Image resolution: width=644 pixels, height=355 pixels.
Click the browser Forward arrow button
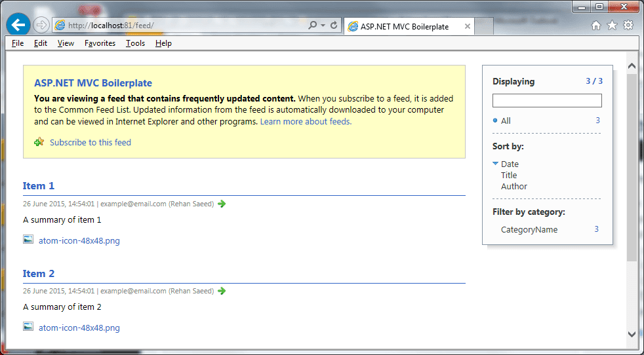click(41, 26)
